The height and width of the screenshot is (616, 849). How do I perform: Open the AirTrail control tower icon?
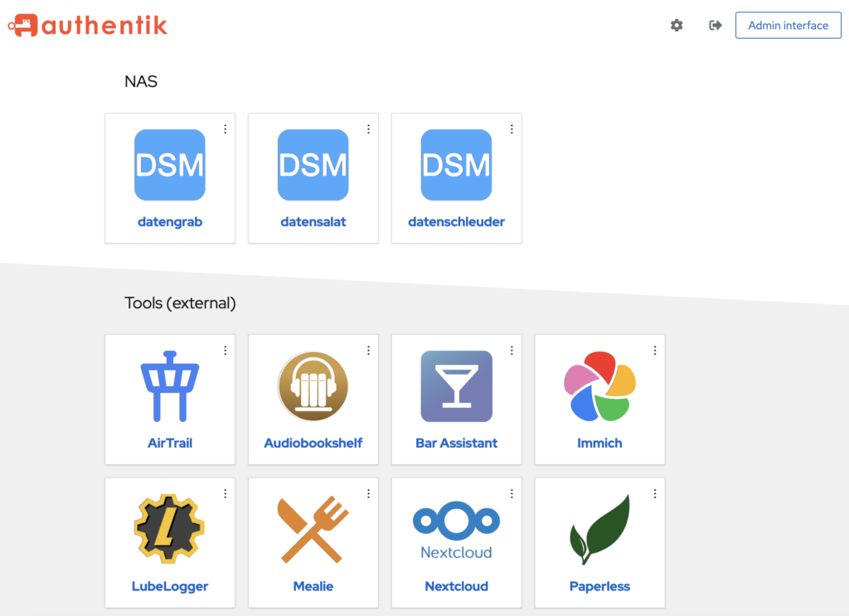(170, 386)
